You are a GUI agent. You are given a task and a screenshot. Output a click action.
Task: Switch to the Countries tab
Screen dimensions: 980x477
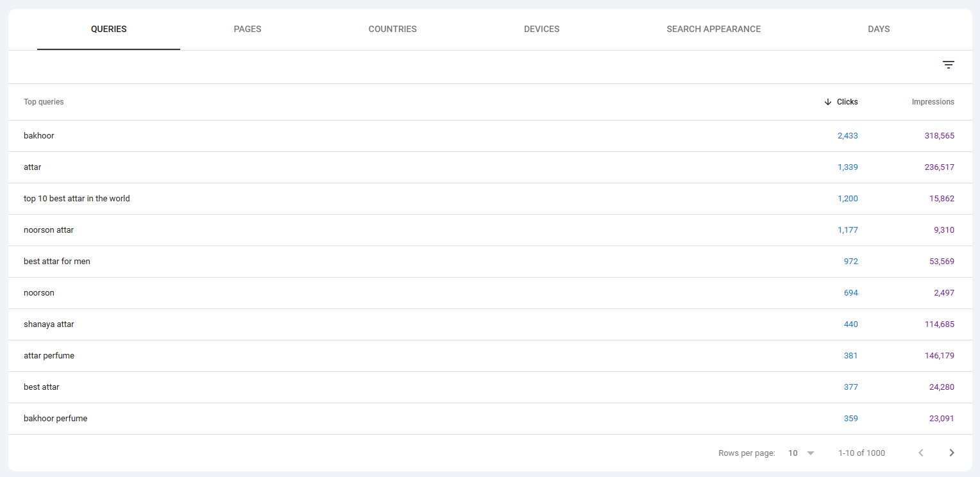pyautogui.click(x=393, y=29)
